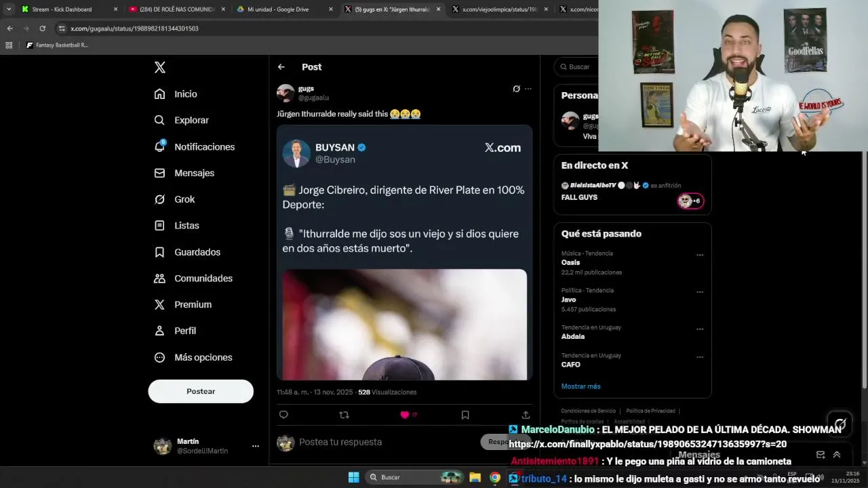Switch to the YouTube DE ROLÊ NAS COMUNIDA tab
Image resolution: width=868 pixels, height=488 pixels.
coord(176,9)
